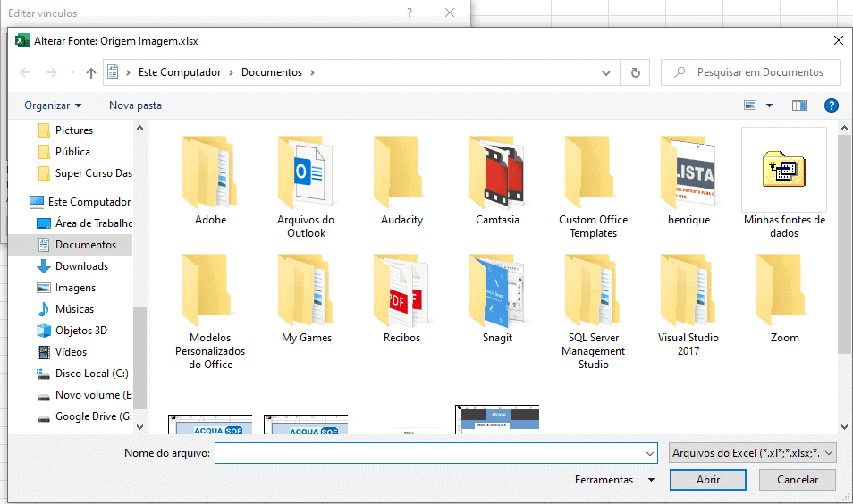Open the My Games folder
The image size is (853, 504).
point(307,298)
